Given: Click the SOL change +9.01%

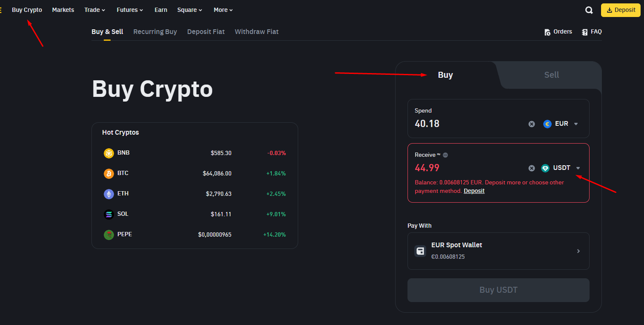Looking at the screenshot, I should pyautogui.click(x=276, y=214).
